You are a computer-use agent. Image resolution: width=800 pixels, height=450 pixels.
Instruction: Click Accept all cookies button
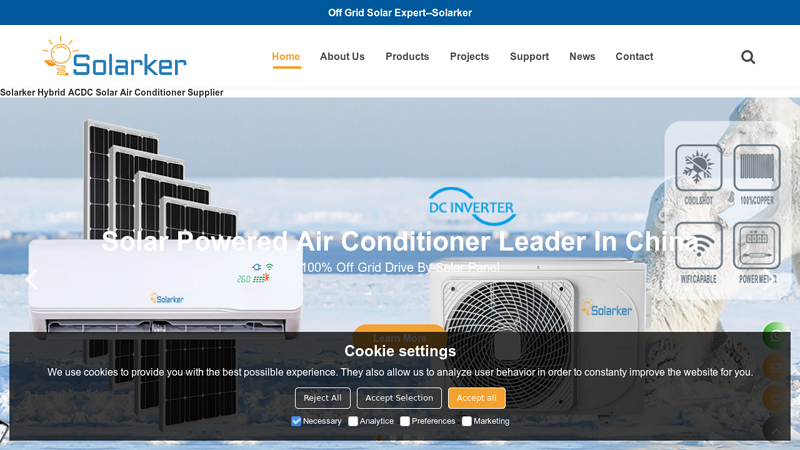[477, 398]
